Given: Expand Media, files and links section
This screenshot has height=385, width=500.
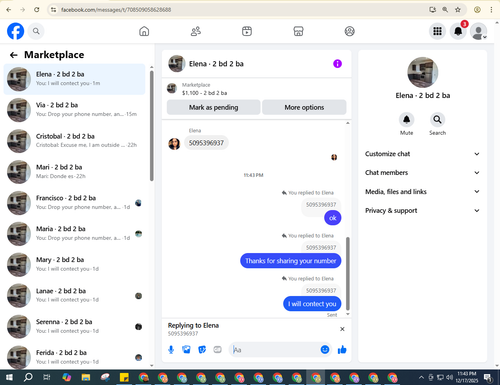Looking at the screenshot, I should [422, 192].
